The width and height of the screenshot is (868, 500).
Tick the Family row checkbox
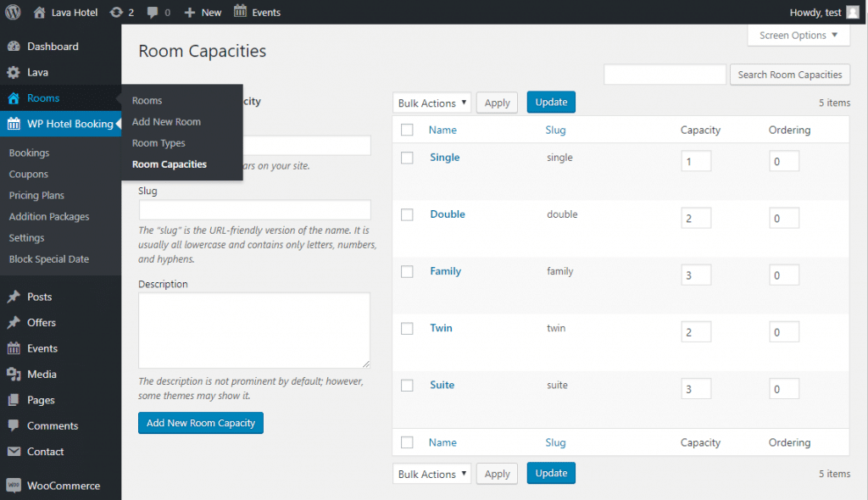[407, 272]
